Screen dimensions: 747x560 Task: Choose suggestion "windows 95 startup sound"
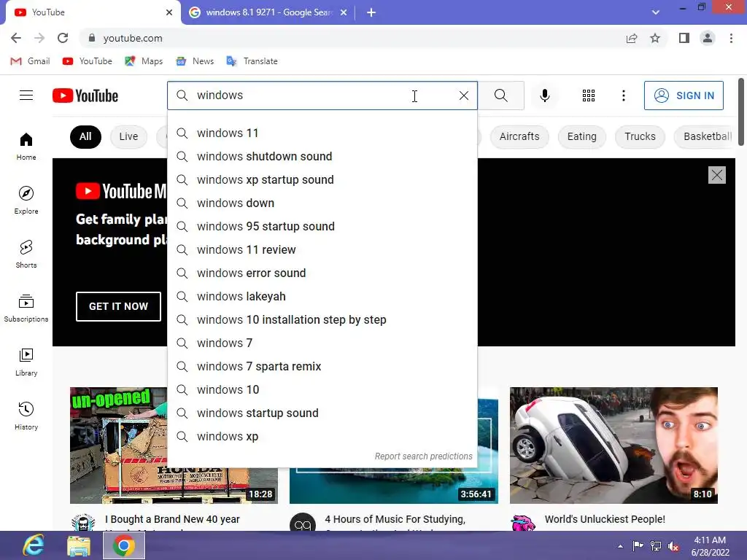pyautogui.click(x=322, y=226)
